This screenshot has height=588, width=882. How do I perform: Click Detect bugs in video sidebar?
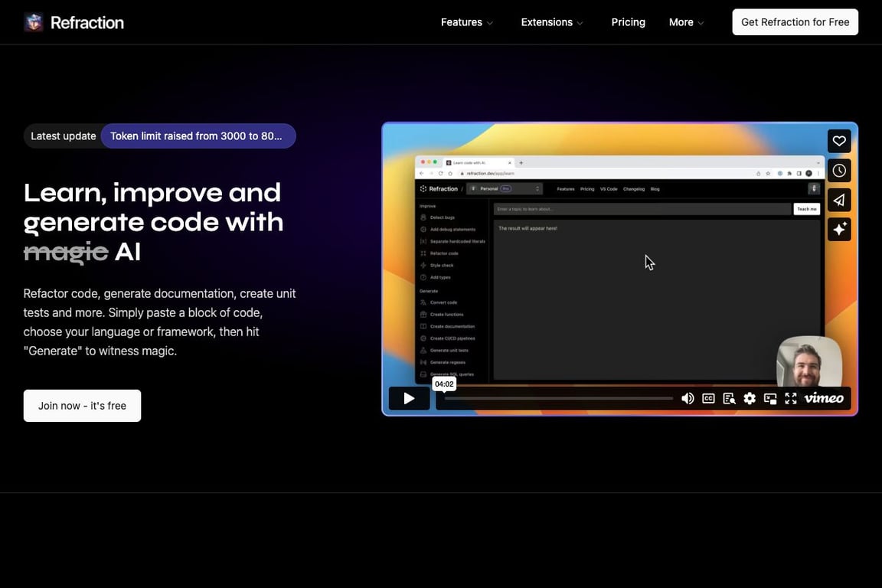[x=442, y=217]
